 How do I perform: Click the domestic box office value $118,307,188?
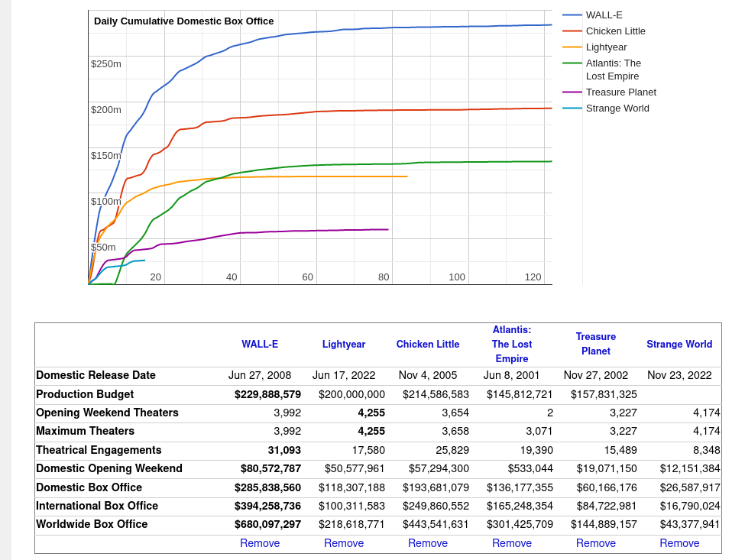351,487
